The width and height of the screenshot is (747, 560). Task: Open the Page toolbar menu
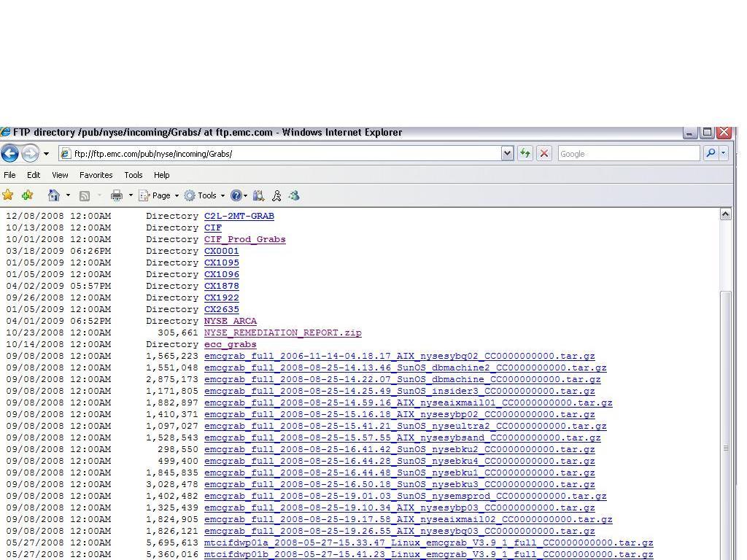158,195
